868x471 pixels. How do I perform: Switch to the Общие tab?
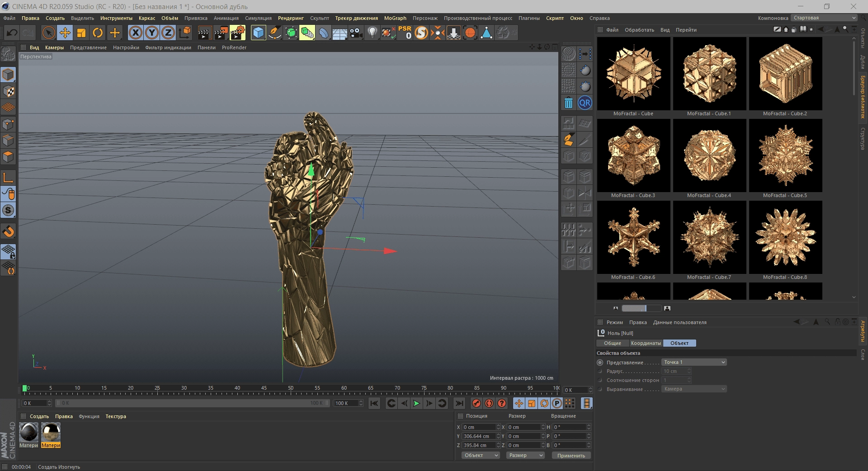tap(613, 343)
